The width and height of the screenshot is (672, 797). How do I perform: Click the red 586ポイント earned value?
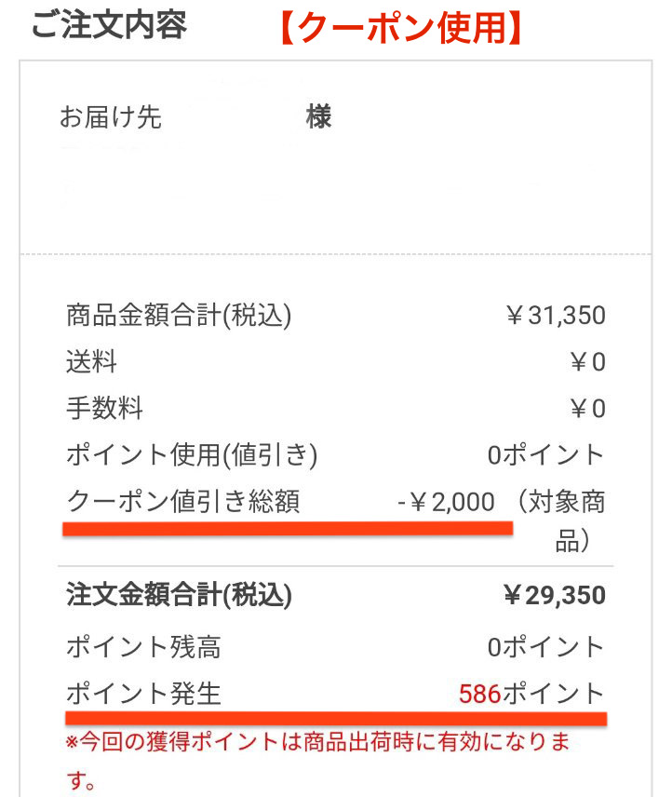(531, 694)
